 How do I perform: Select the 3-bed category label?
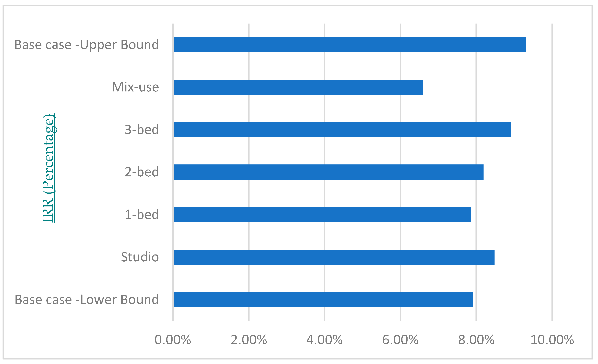click(x=142, y=130)
